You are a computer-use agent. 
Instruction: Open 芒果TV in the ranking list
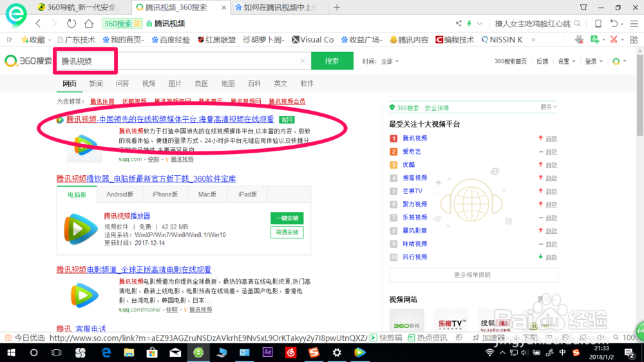(412, 191)
